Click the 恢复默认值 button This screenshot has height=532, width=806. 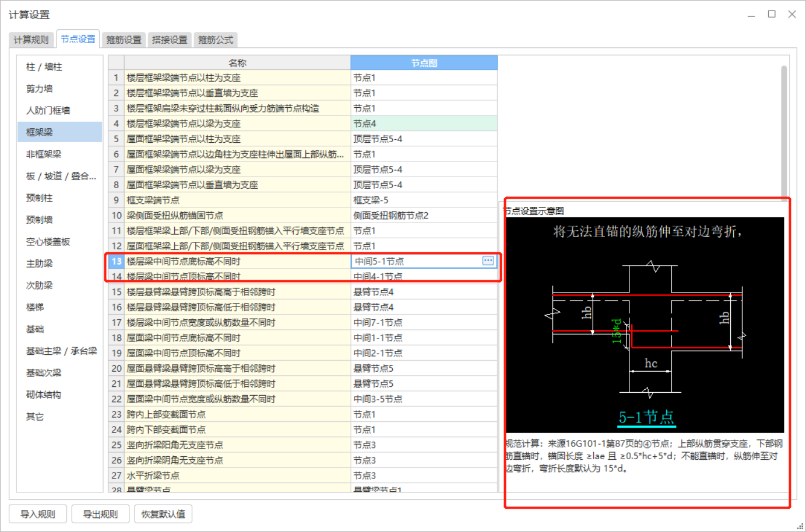click(x=163, y=514)
